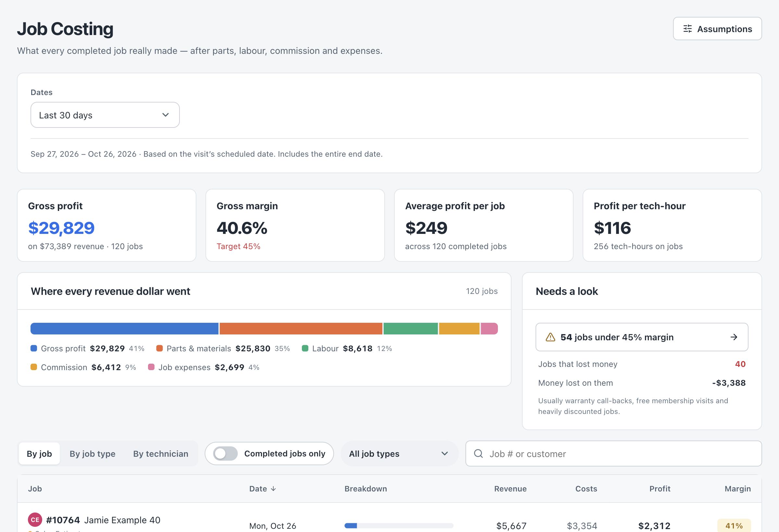Viewport: 779px width, 532px height.
Task: Click the Costs column header
Action: pyautogui.click(x=586, y=489)
